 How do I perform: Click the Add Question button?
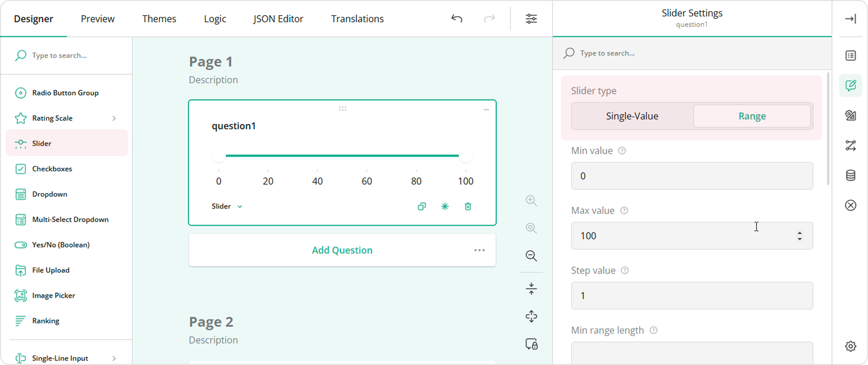pyautogui.click(x=342, y=250)
